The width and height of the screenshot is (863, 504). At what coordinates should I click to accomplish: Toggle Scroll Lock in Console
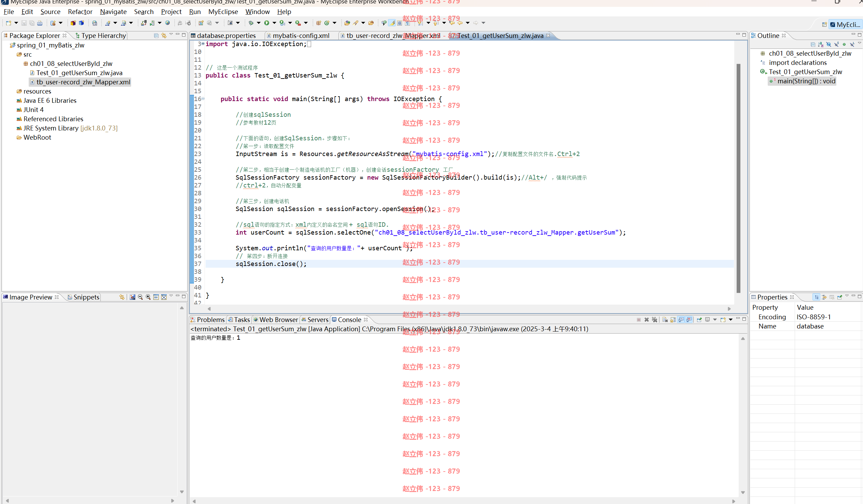pos(673,320)
